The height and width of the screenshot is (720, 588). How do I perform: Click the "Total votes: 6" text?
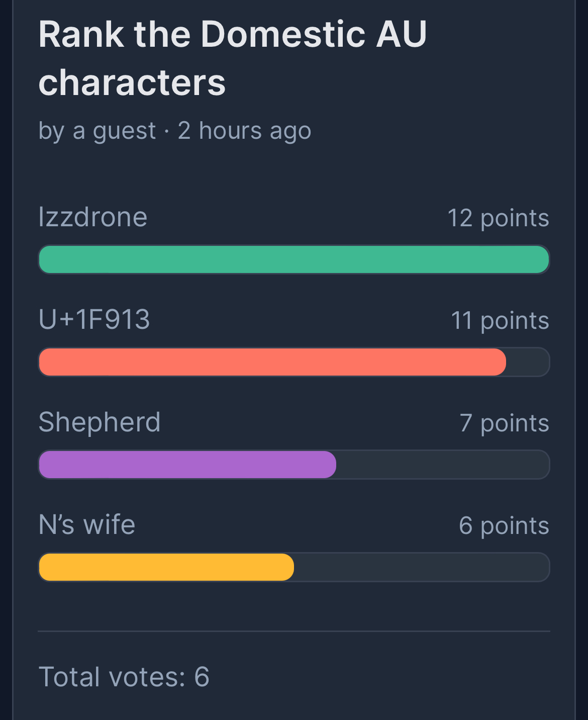(x=124, y=677)
